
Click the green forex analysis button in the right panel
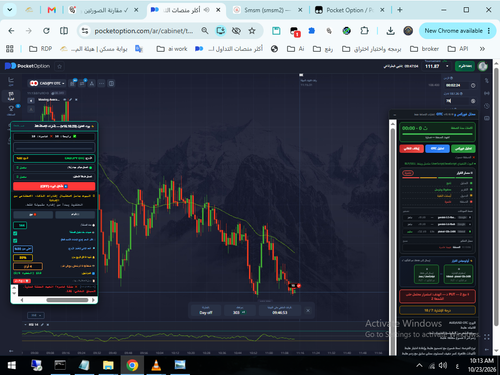(x=463, y=148)
